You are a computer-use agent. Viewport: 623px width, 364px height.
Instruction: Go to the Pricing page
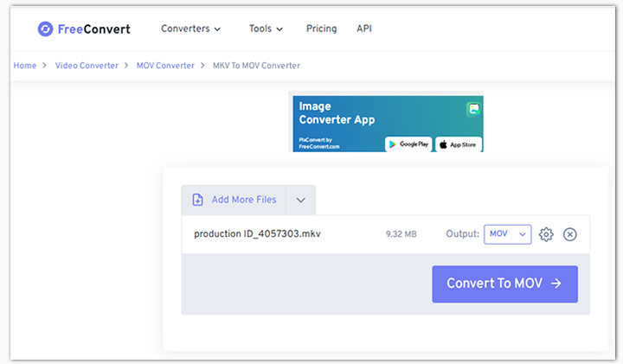point(321,29)
